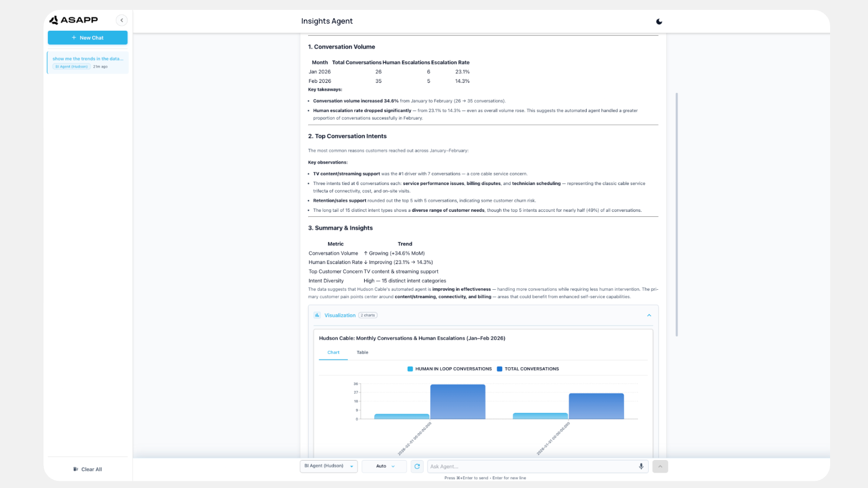Click the '3. Summary & Insights' heading
Image resolution: width=868 pixels, height=488 pixels.
(341, 228)
